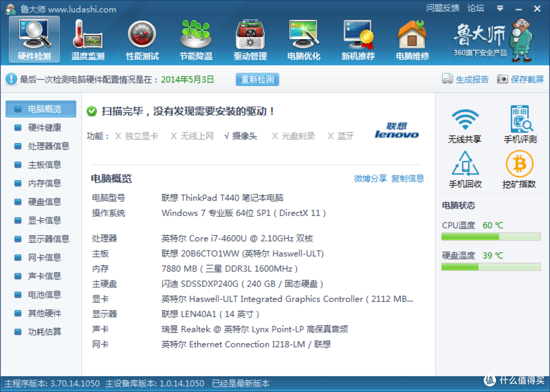Click the 微博分享 link
The height and width of the screenshot is (392, 550).
click(370, 179)
